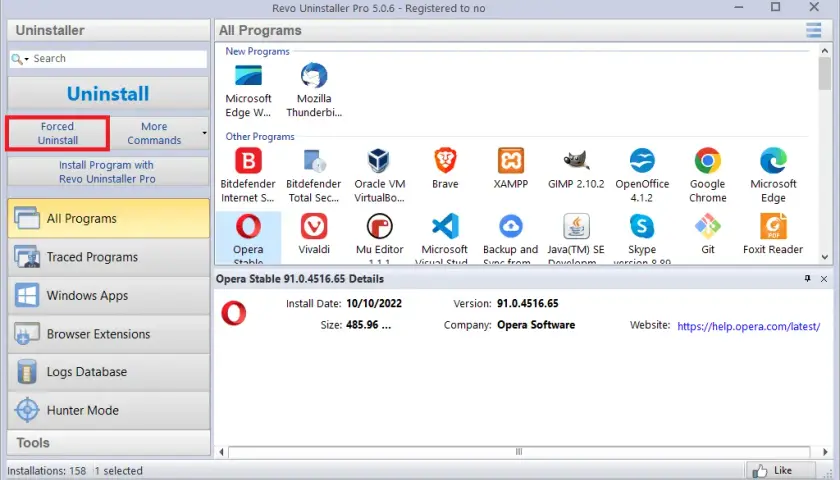Click the New Programs group header
Screen dimensions: 840x480
pos(257,51)
